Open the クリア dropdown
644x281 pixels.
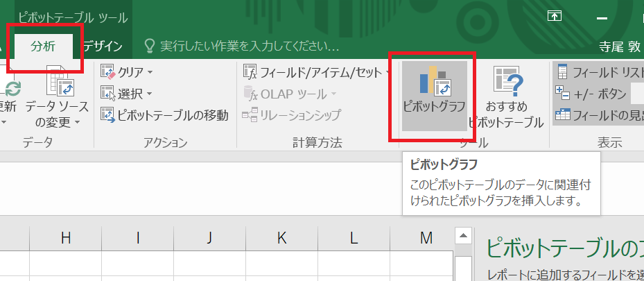126,72
